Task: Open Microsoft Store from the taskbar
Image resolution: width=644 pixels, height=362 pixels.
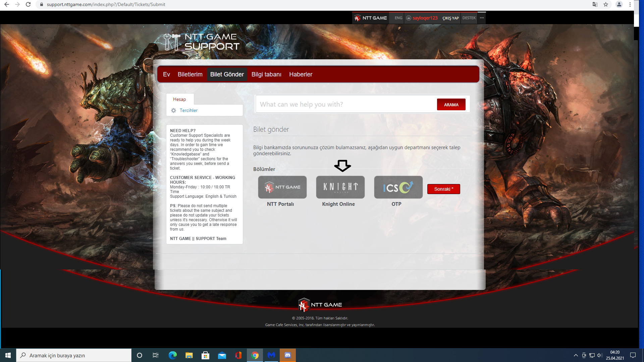Action: pos(205,355)
